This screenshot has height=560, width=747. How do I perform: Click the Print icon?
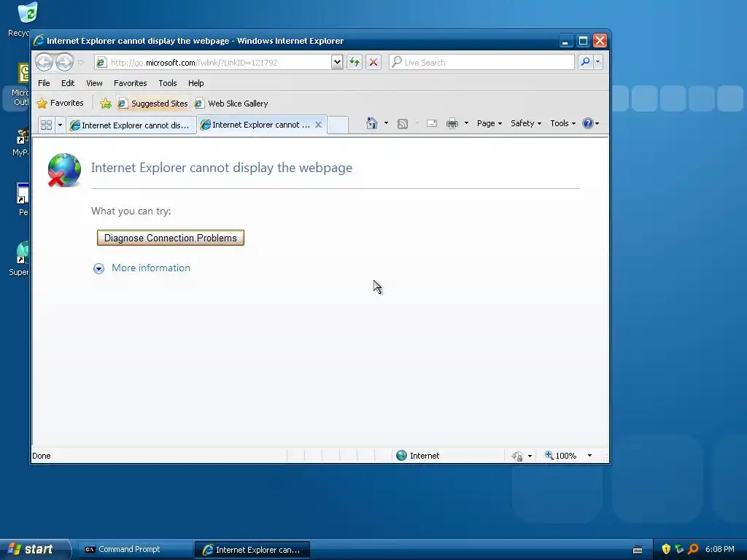click(x=452, y=124)
